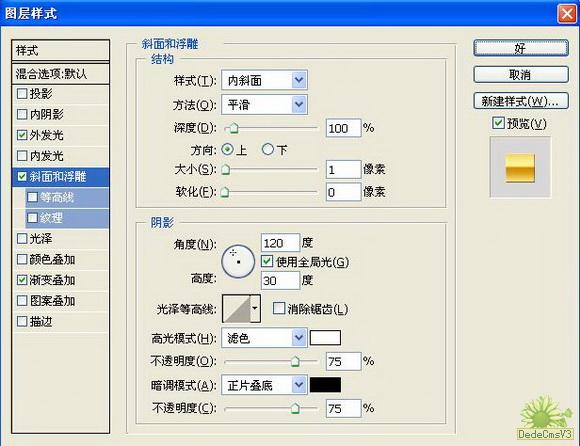This screenshot has height=446, width=580.
Task: Open the gloss contour picker arrow
Action: coord(255,308)
